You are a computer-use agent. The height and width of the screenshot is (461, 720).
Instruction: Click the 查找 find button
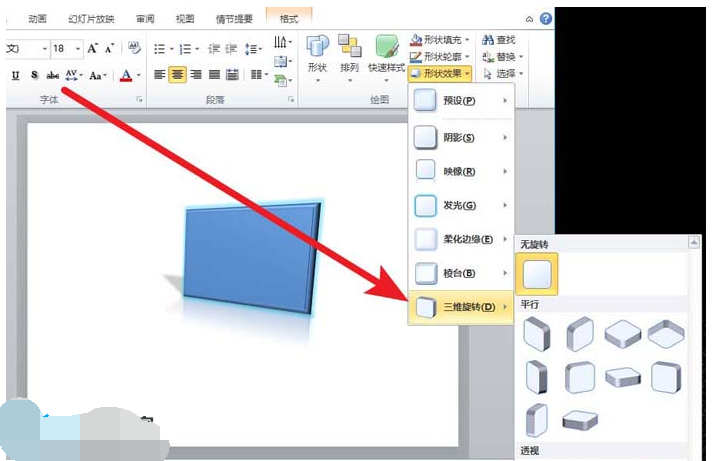coord(500,40)
